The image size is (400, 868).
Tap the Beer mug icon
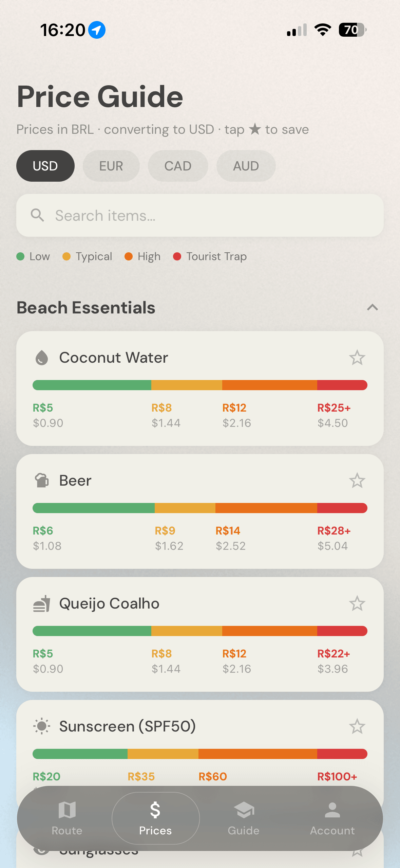click(42, 481)
